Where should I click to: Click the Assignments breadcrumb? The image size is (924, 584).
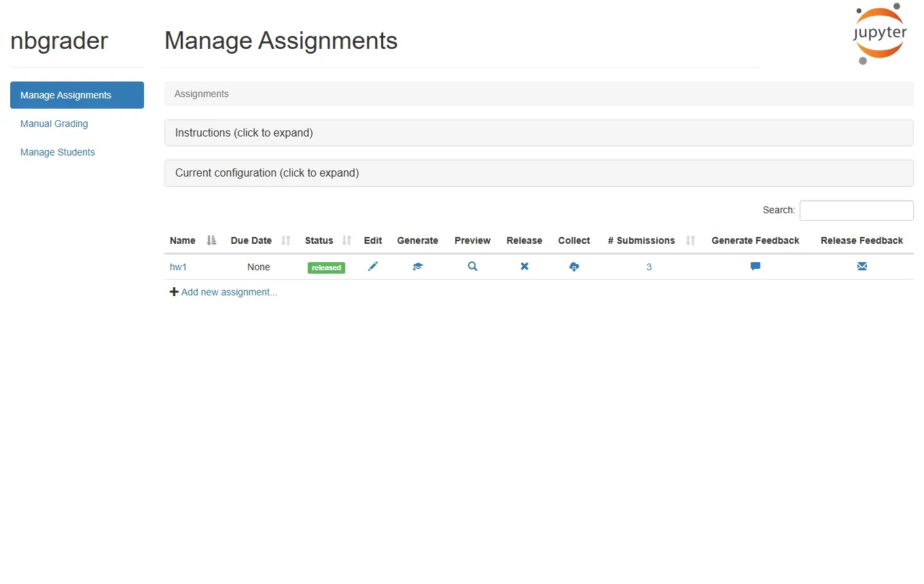click(x=202, y=94)
